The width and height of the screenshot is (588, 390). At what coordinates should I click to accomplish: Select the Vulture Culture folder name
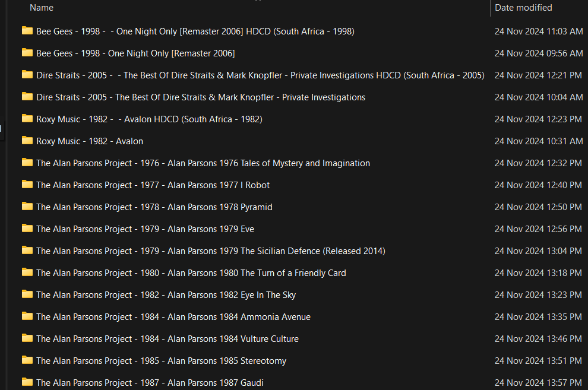pyautogui.click(x=167, y=339)
